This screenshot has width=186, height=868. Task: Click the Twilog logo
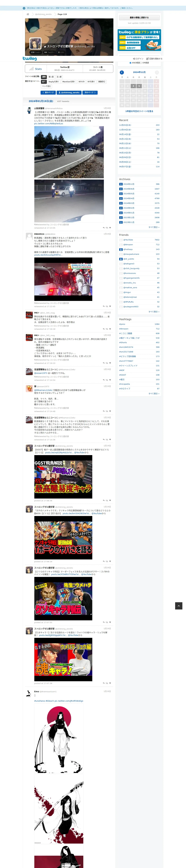[x=30, y=59]
